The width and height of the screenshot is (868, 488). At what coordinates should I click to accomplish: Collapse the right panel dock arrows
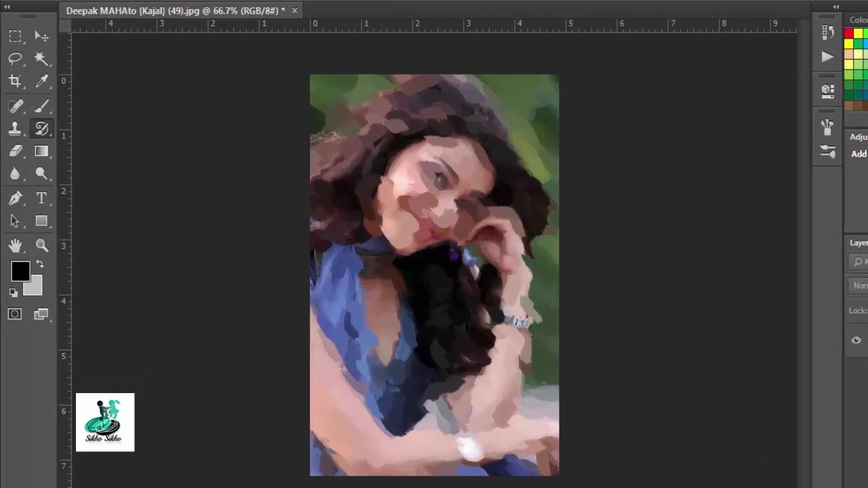tap(835, 6)
